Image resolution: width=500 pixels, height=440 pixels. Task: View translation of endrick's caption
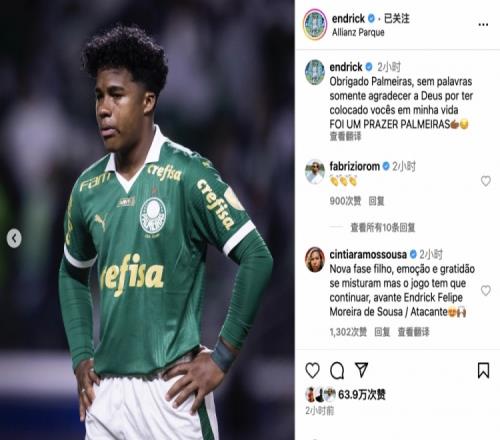[345, 136]
